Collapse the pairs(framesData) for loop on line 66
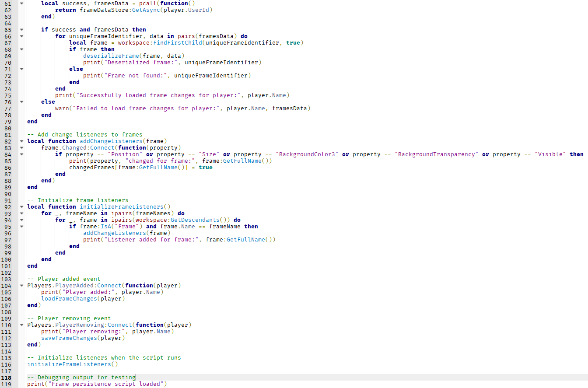 coord(21,36)
